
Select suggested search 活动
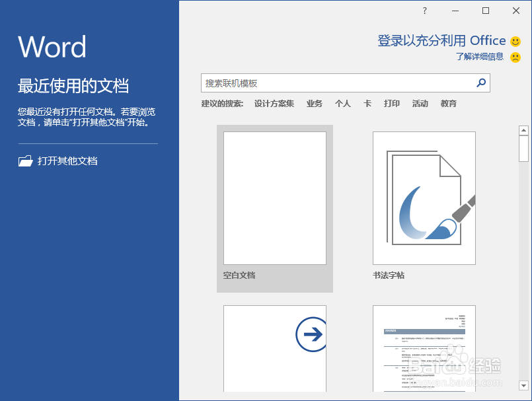[420, 104]
